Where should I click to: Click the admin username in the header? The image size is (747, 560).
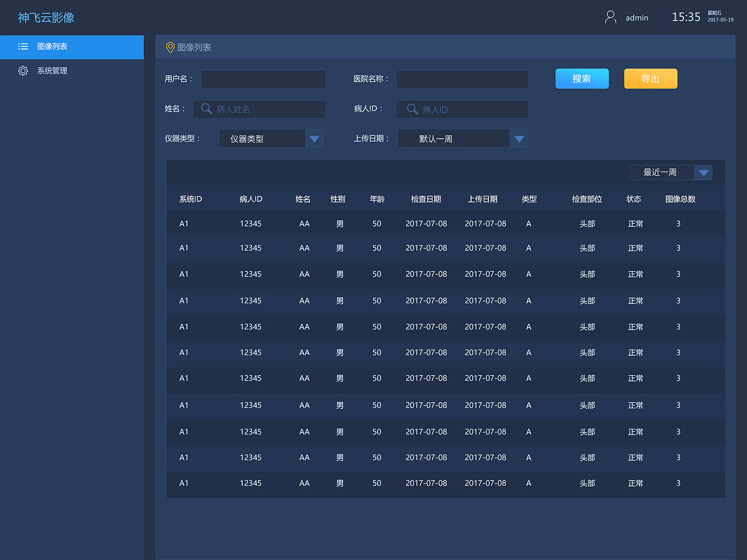637,18
